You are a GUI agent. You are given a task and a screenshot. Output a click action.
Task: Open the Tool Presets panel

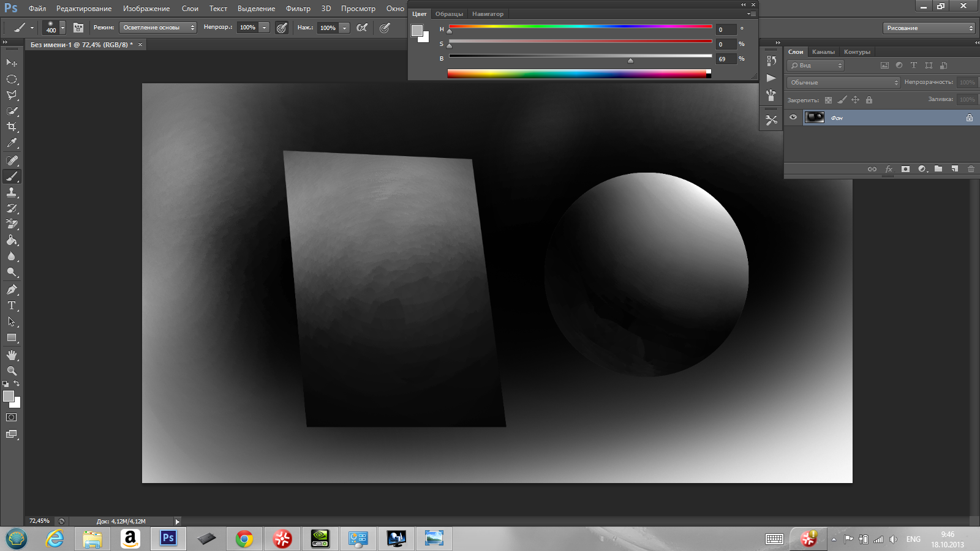(x=771, y=120)
